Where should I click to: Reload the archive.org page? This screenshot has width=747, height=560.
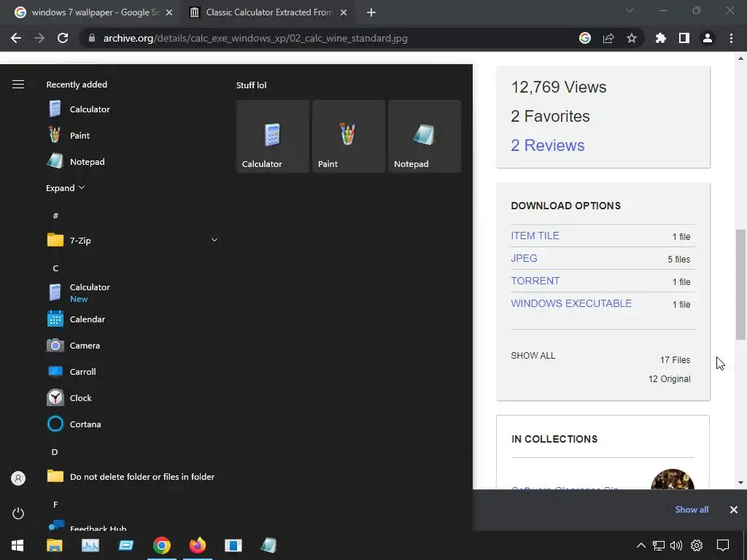click(63, 38)
